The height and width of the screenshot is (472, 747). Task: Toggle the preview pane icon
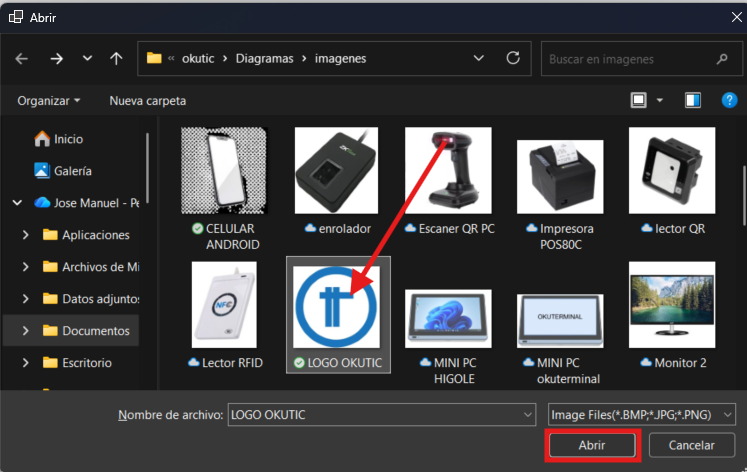[693, 100]
